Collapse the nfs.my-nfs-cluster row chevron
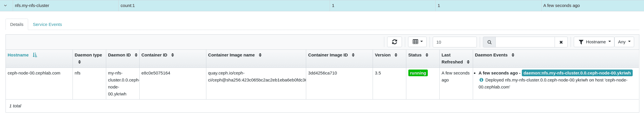Image resolution: width=644 pixels, height=119 pixels. click(x=6, y=6)
